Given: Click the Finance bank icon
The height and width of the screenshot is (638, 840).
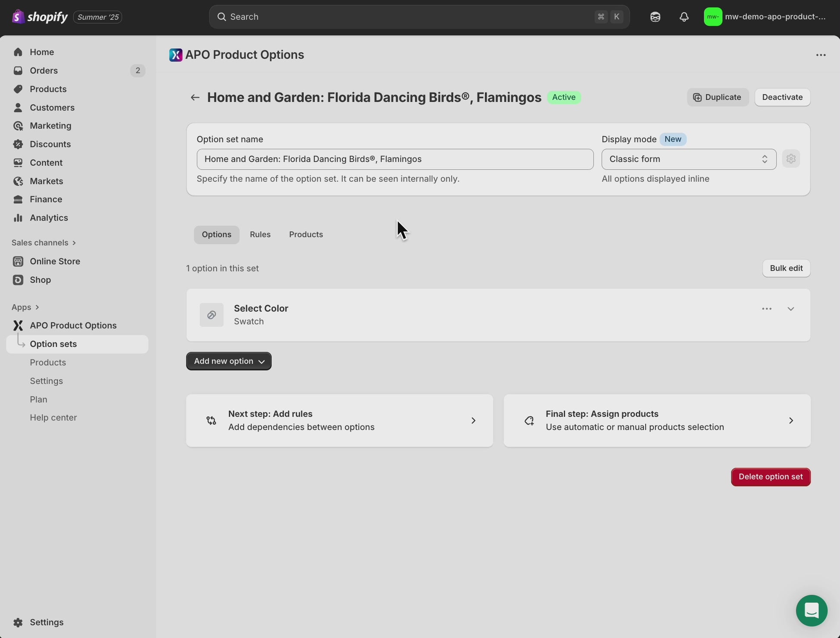Looking at the screenshot, I should tap(18, 199).
